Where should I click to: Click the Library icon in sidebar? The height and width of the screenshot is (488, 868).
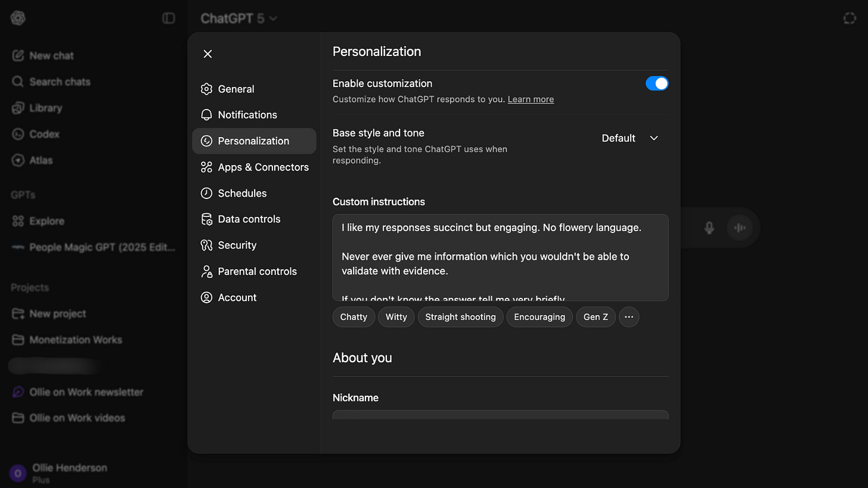click(x=18, y=108)
